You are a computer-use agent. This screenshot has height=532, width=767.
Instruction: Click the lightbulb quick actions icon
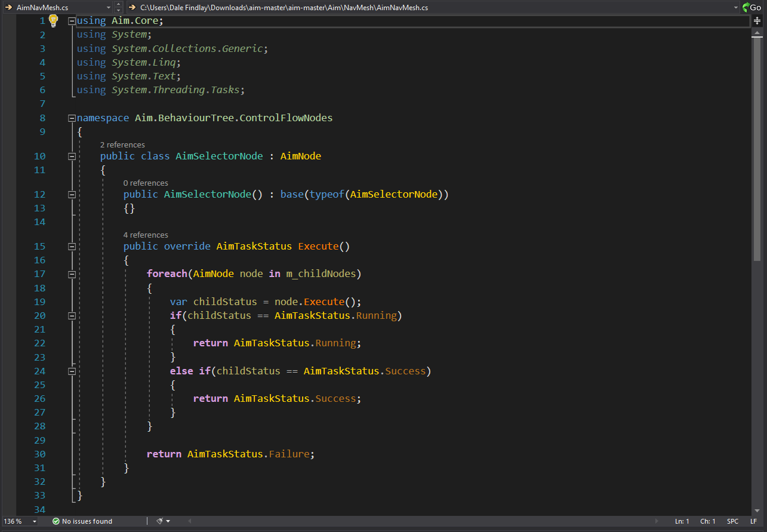tap(53, 20)
